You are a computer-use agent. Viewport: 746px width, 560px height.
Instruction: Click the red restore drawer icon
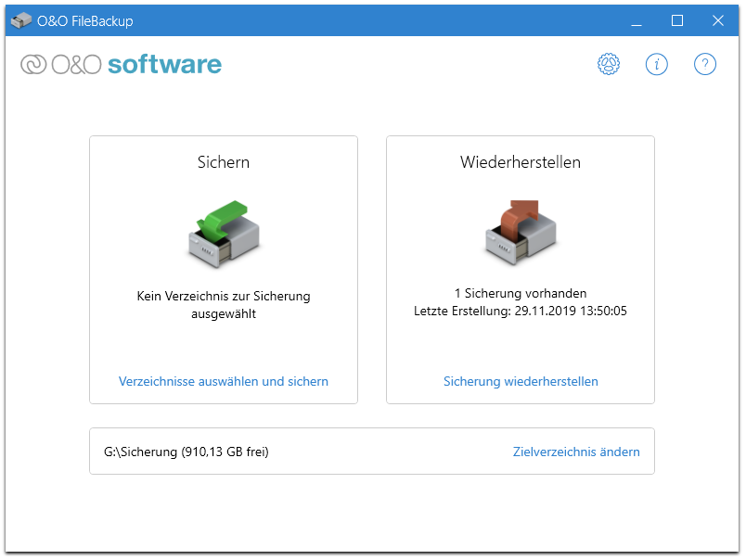(x=521, y=233)
